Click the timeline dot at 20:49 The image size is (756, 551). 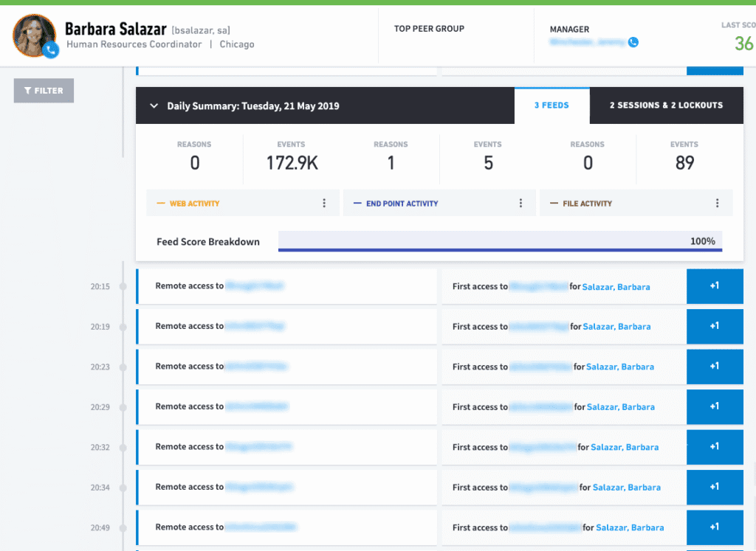pyautogui.click(x=123, y=528)
